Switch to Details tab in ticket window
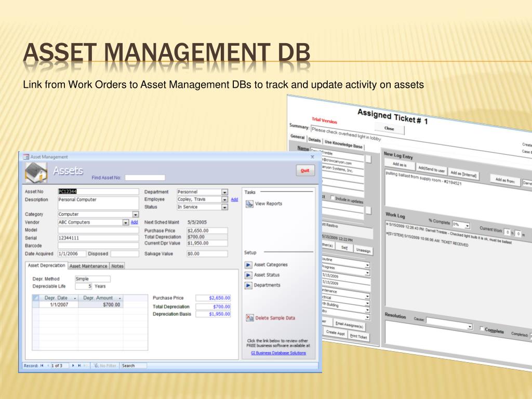Viewport: 532px width, 399px height. pos(314,140)
